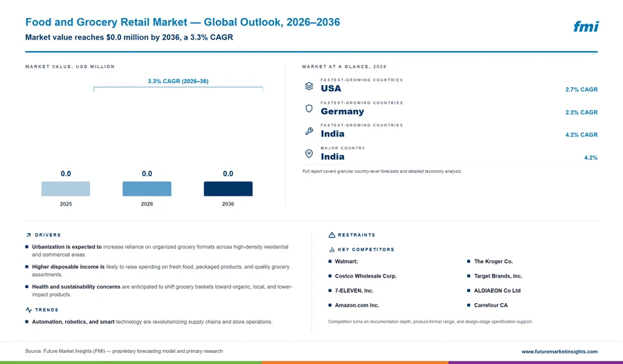623x364 pixels.
Task: Click the USA country name
Action: point(331,89)
